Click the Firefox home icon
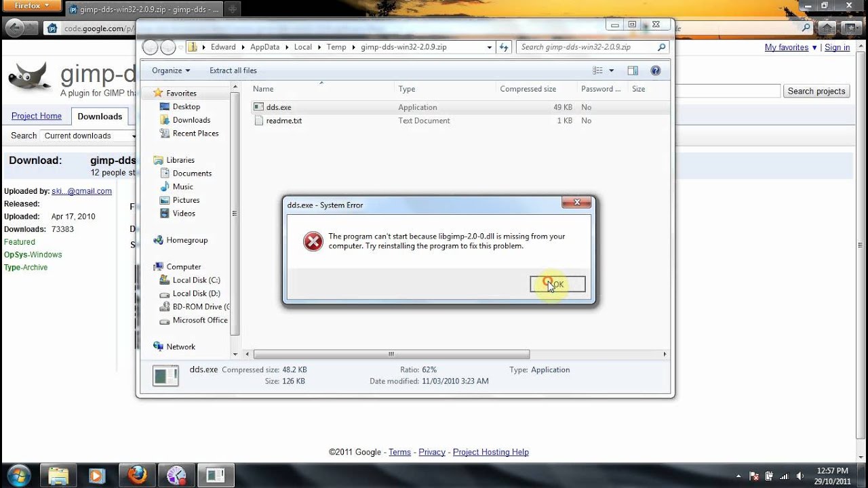Screen dimensions: 868x488 pos(826,28)
